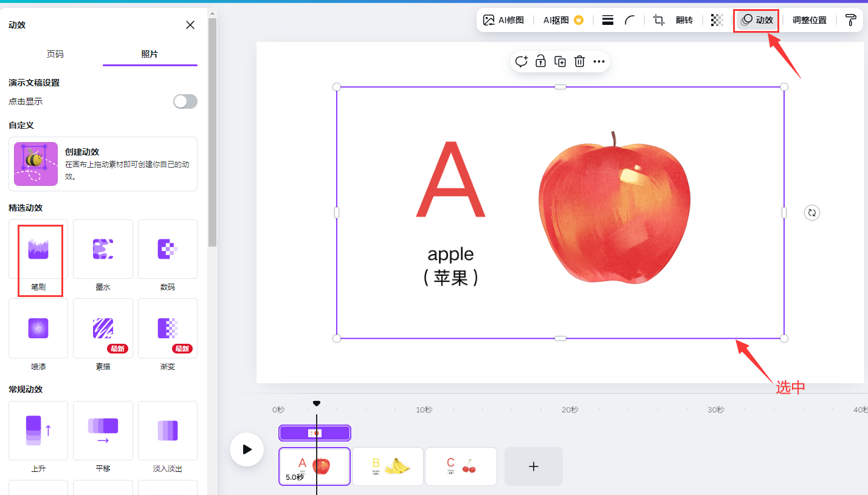The image size is (868, 495).
Task: Select the B banana page thumbnail
Action: [388, 466]
